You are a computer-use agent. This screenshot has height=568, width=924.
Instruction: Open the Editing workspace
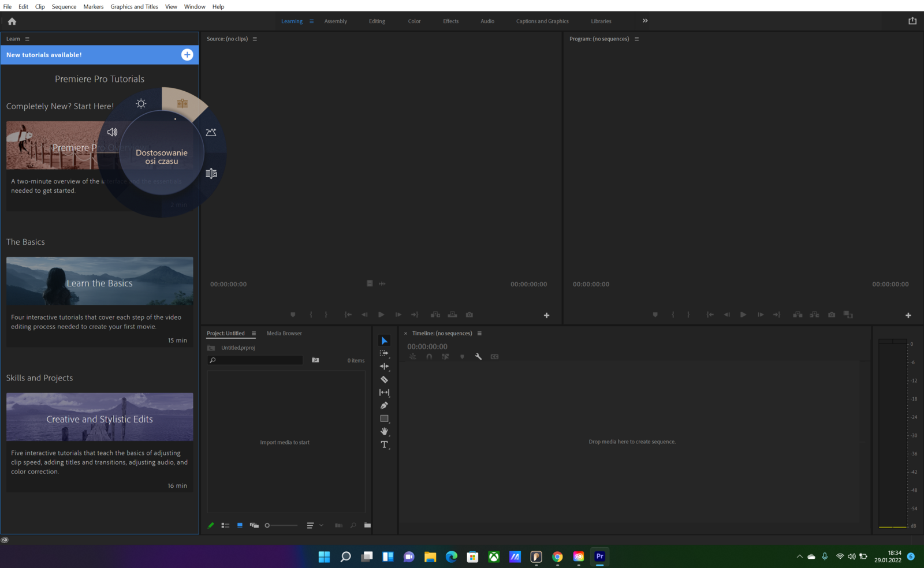coord(377,21)
